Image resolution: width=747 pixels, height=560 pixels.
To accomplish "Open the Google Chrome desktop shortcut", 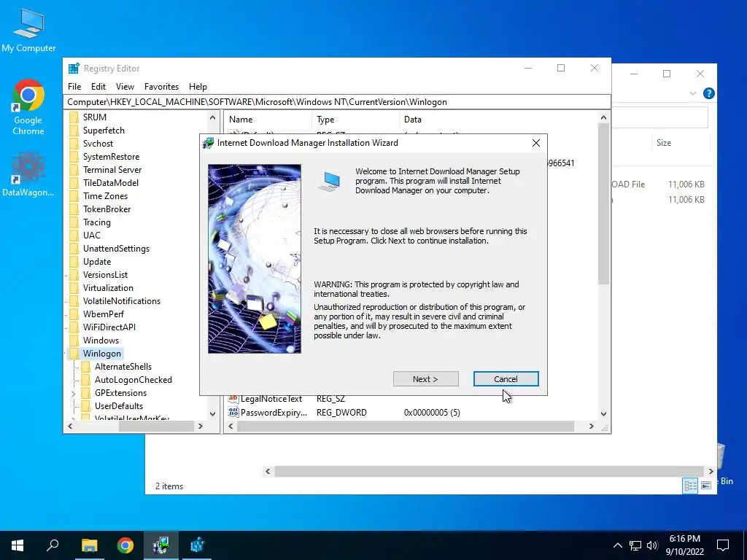I will point(28,107).
